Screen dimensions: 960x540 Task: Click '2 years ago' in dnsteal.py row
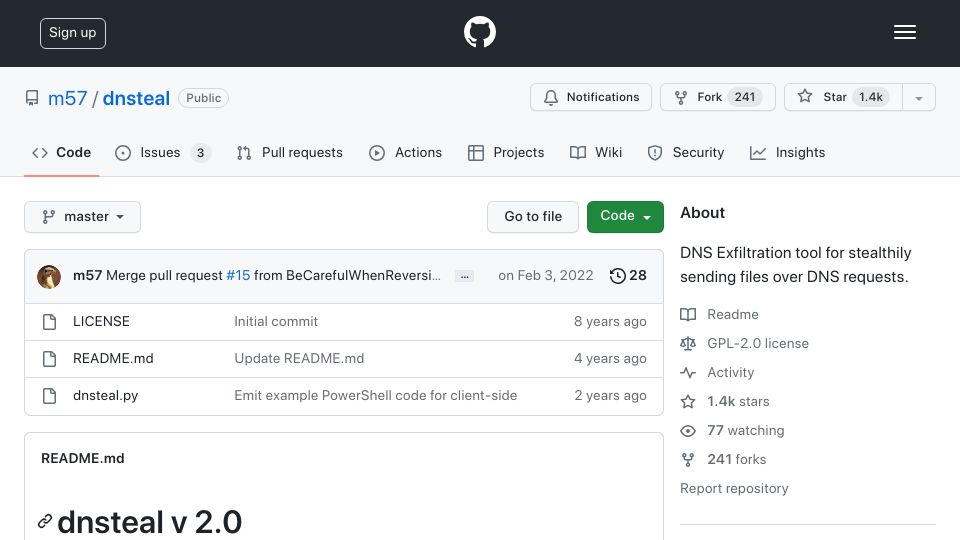610,396
